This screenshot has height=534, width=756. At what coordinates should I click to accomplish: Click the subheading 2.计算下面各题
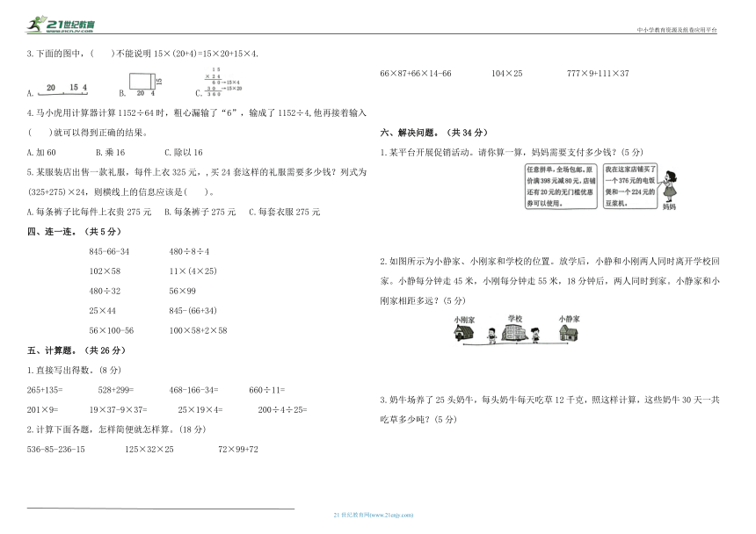[x=116, y=429]
